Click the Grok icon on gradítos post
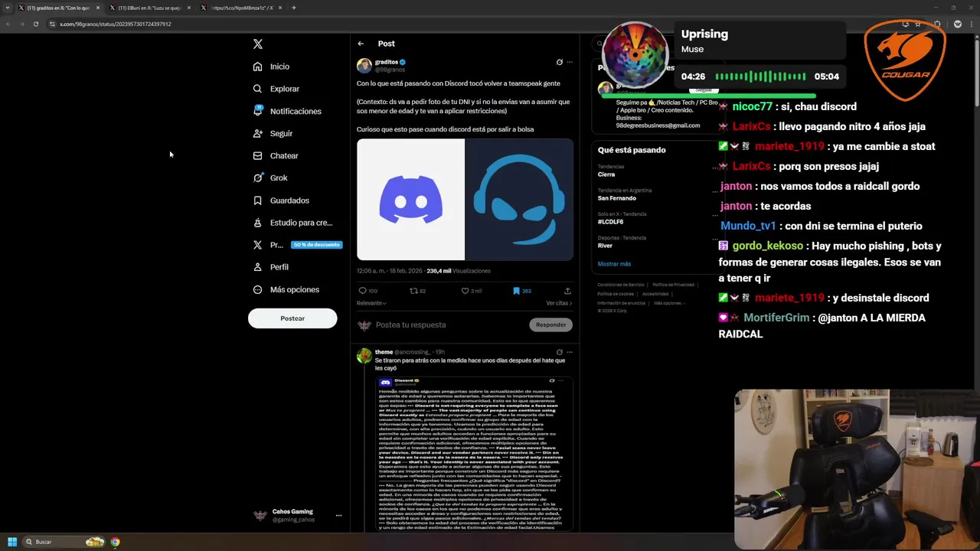This screenshot has width=980, height=551. coord(559,62)
